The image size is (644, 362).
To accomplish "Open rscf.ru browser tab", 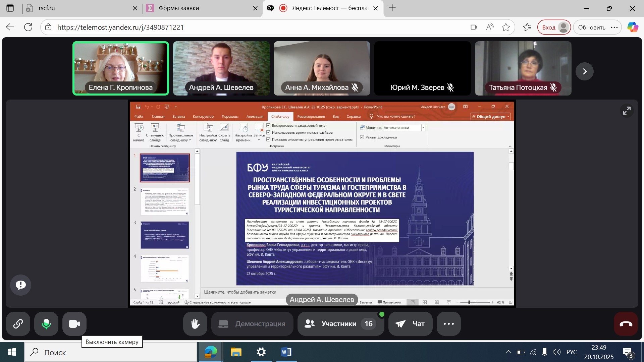I will 47,8.
